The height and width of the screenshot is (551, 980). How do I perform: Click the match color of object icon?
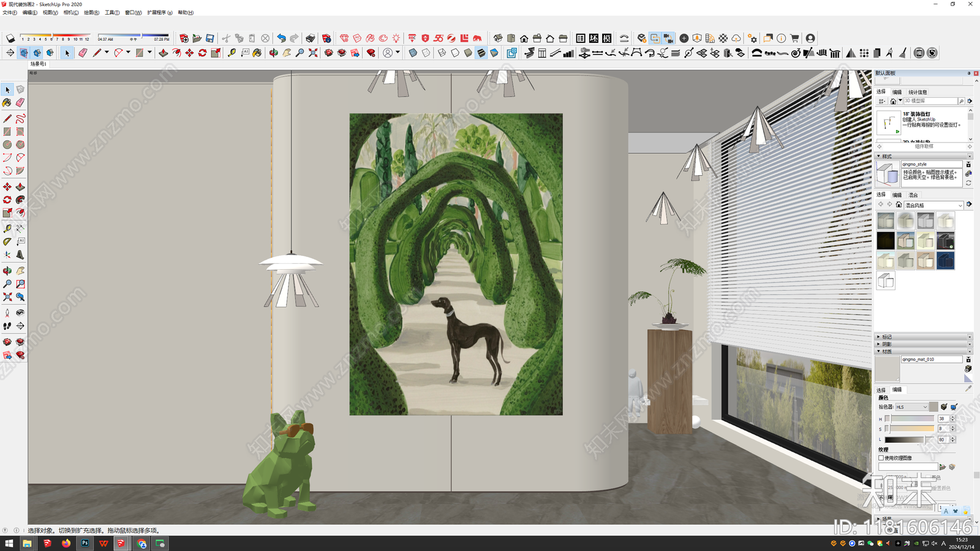point(944,407)
